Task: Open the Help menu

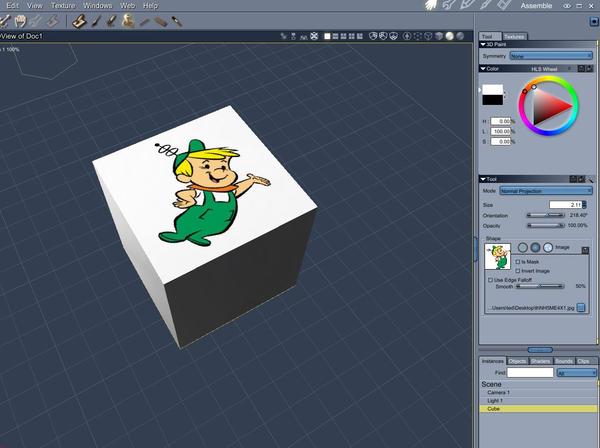Action: 150,6
